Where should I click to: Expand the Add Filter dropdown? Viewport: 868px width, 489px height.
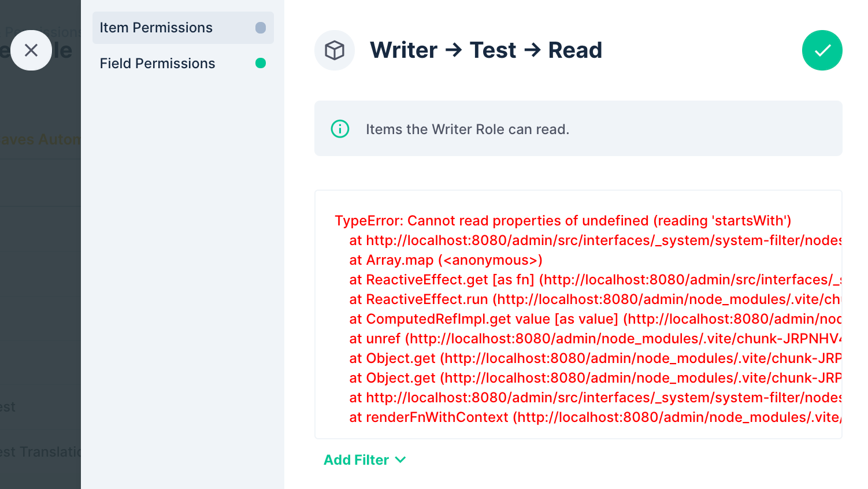[365, 460]
